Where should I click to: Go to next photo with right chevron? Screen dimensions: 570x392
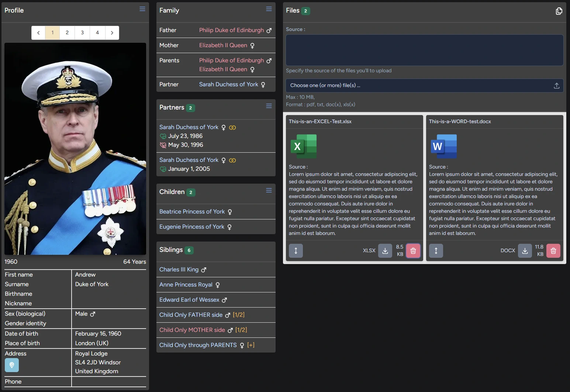(x=112, y=33)
